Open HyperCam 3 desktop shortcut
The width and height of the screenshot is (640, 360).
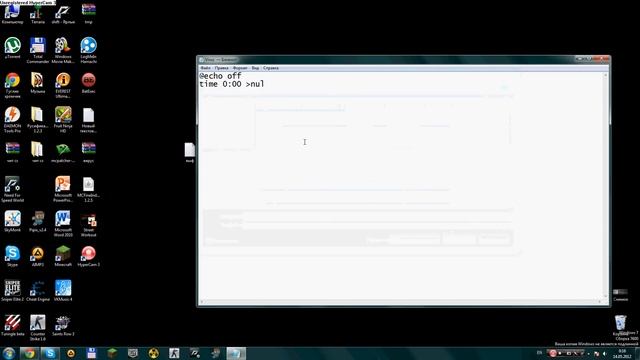(x=89, y=256)
